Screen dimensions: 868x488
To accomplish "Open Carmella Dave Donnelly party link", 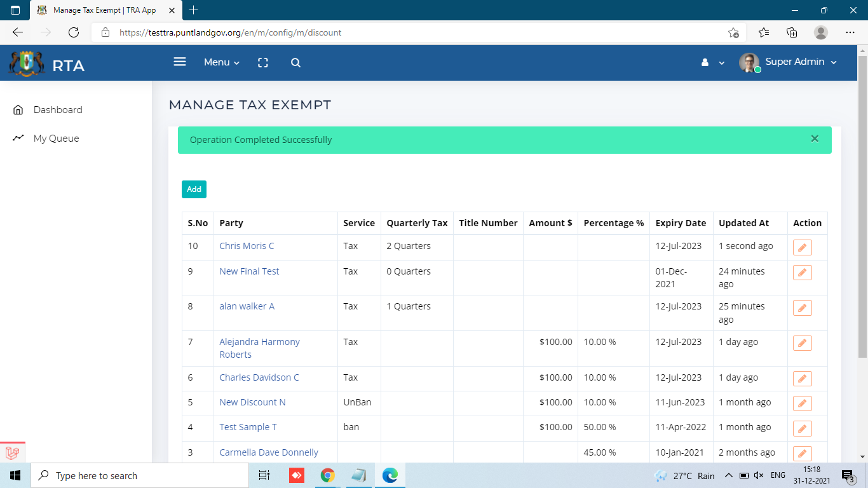I will [x=269, y=452].
